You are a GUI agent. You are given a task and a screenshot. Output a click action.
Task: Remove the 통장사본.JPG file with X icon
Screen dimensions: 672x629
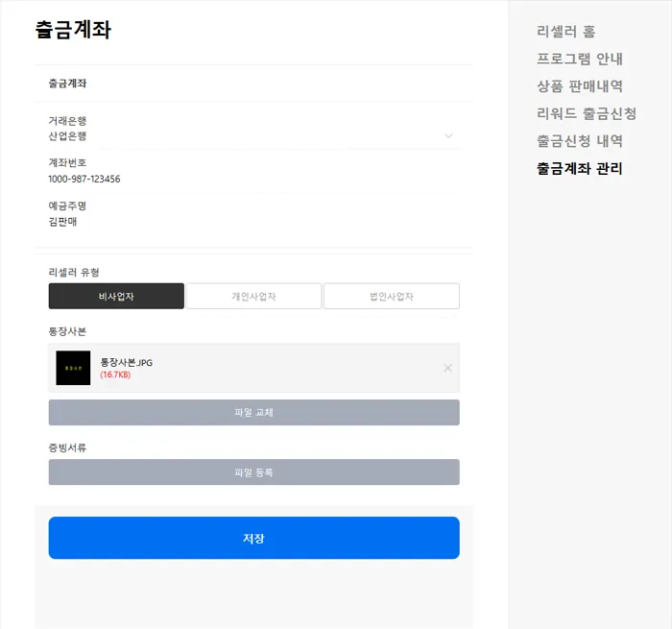[x=448, y=368]
